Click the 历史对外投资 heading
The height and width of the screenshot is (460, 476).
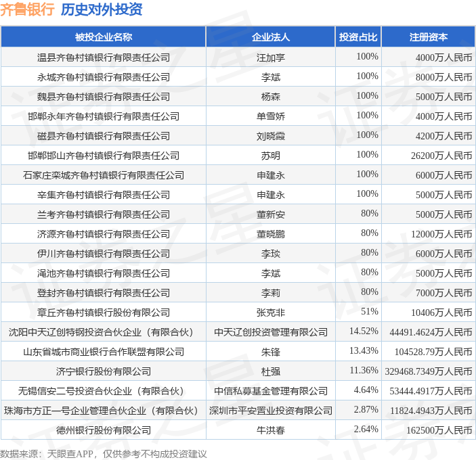(102, 9)
